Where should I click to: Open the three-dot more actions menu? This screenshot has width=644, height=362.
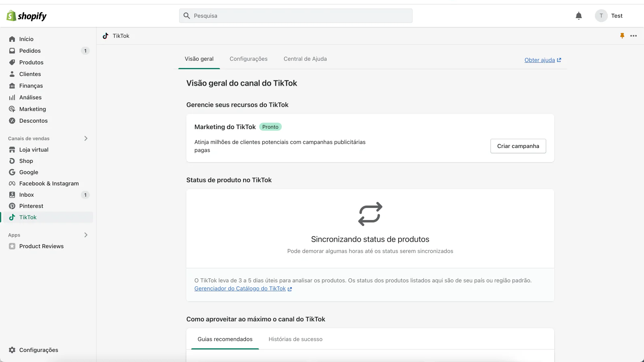coord(634,36)
